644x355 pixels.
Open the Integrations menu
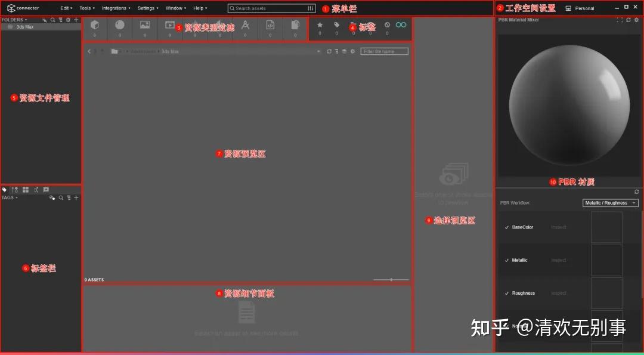[x=116, y=8]
